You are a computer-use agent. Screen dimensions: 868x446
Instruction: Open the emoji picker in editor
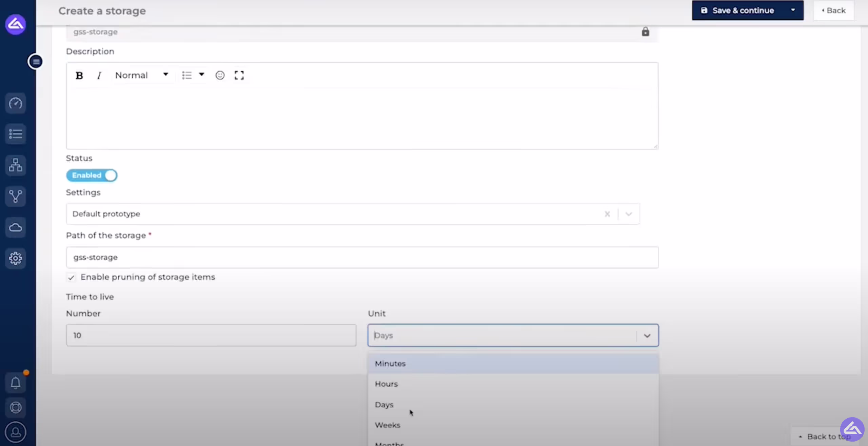click(x=220, y=75)
